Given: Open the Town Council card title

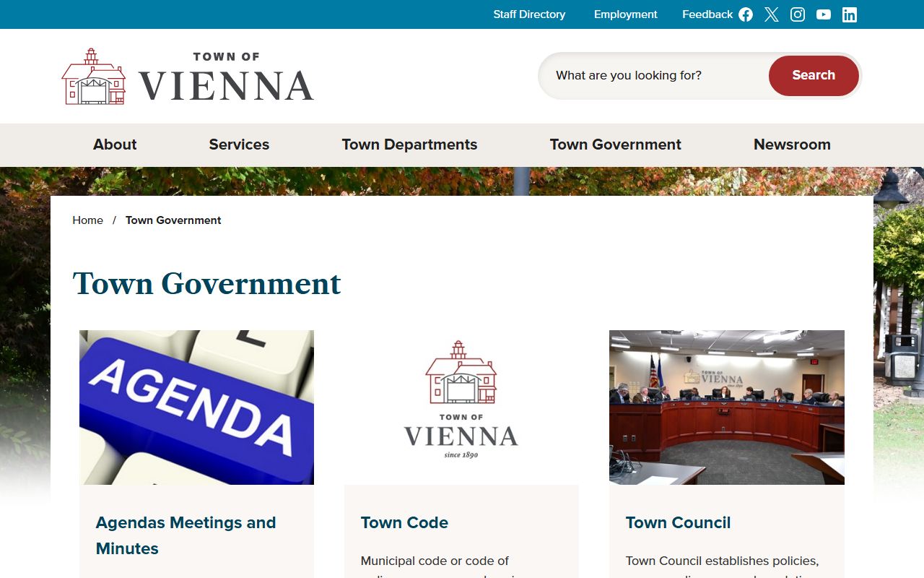Looking at the screenshot, I should [678, 522].
